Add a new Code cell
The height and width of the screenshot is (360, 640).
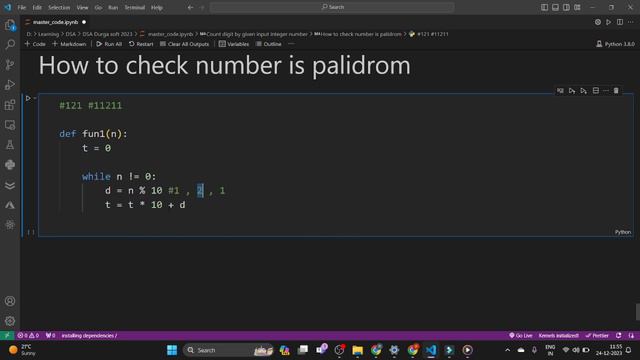35,44
